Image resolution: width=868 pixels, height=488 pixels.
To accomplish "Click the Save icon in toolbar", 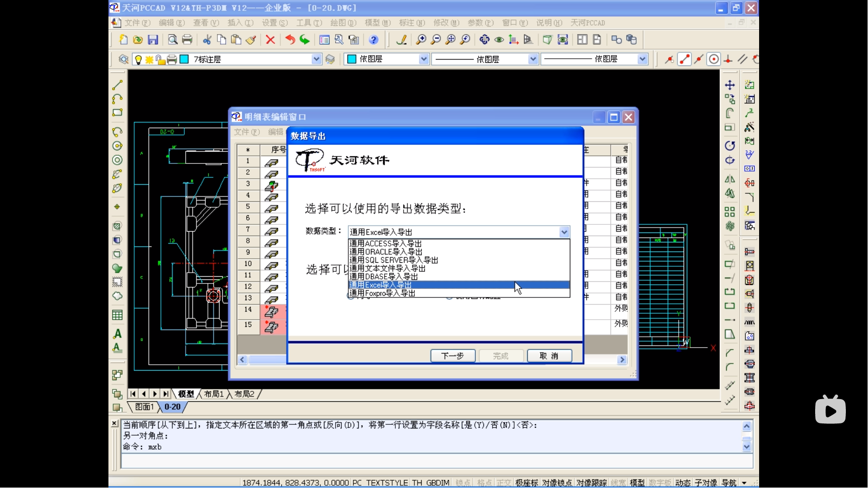I will point(153,40).
